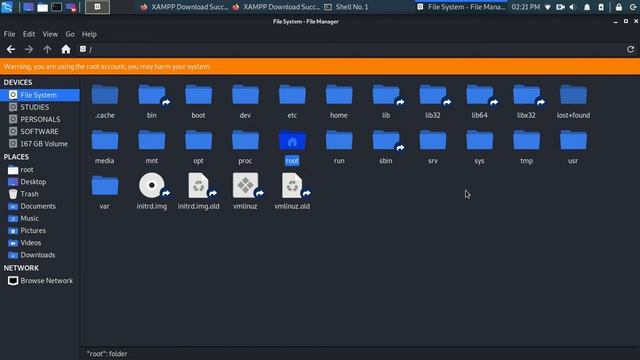Select the vmlinuz kernel file
The image size is (640, 360).
coord(245,186)
